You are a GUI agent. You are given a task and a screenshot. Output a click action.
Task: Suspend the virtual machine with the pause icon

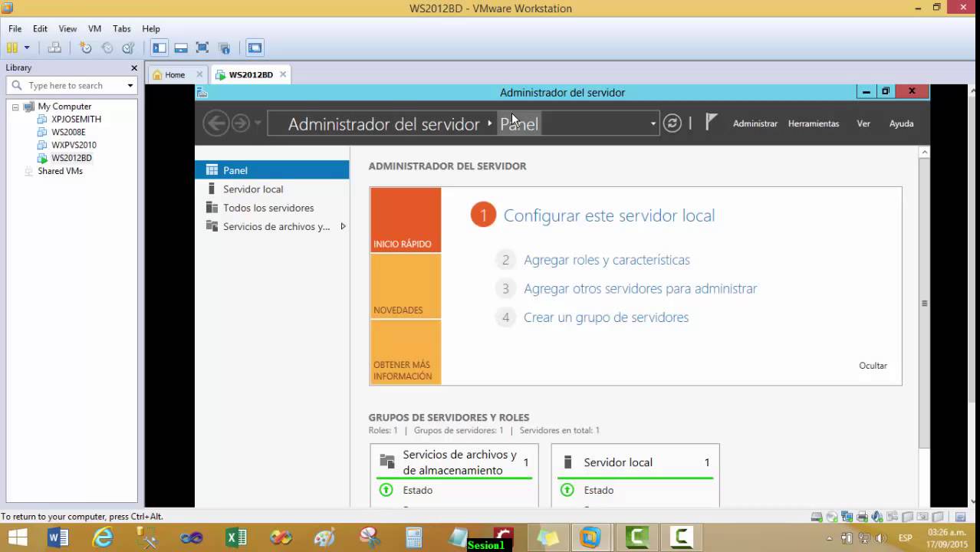click(x=12, y=48)
